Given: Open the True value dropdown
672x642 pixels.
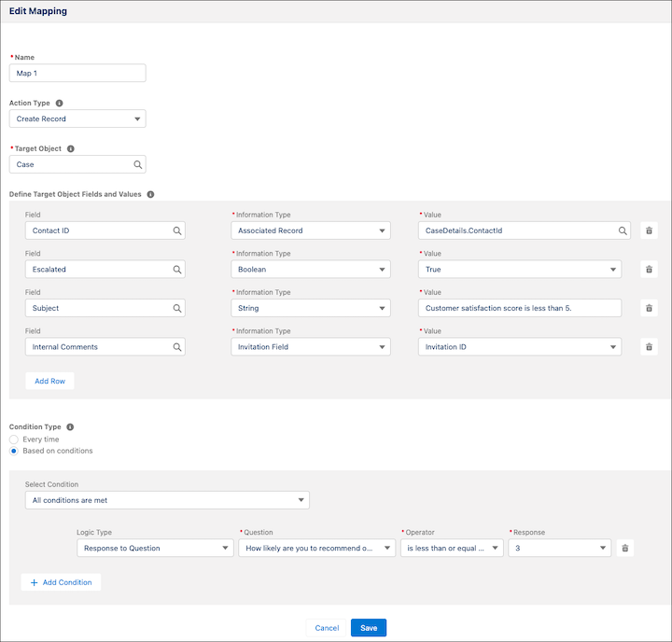Looking at the screenshot, I should [x=520, y=270].
